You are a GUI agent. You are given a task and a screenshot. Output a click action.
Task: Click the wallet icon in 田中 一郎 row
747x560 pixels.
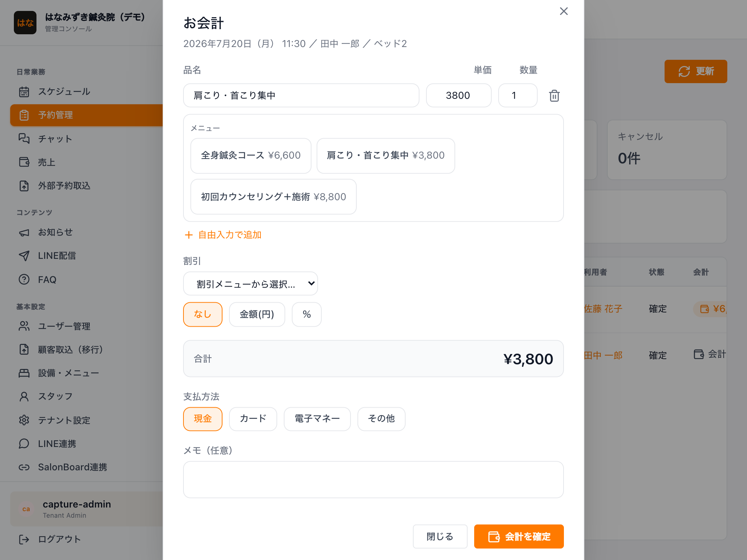(699, 354)
